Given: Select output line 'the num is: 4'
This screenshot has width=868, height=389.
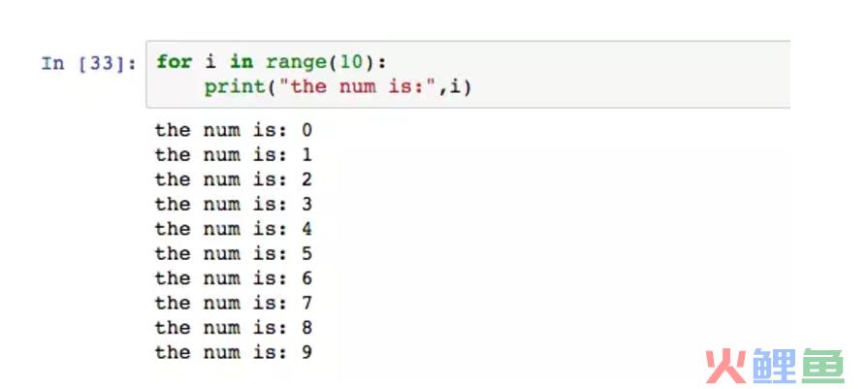Looking at the screenshot, I should tap(234, 229).
